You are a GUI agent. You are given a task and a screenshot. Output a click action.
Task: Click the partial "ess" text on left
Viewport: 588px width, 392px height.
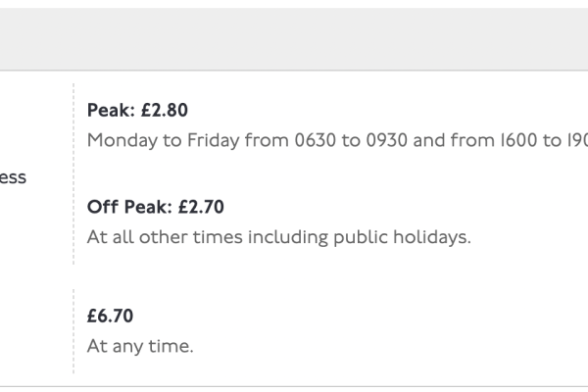pyautogui.click(x=14, y=177)
